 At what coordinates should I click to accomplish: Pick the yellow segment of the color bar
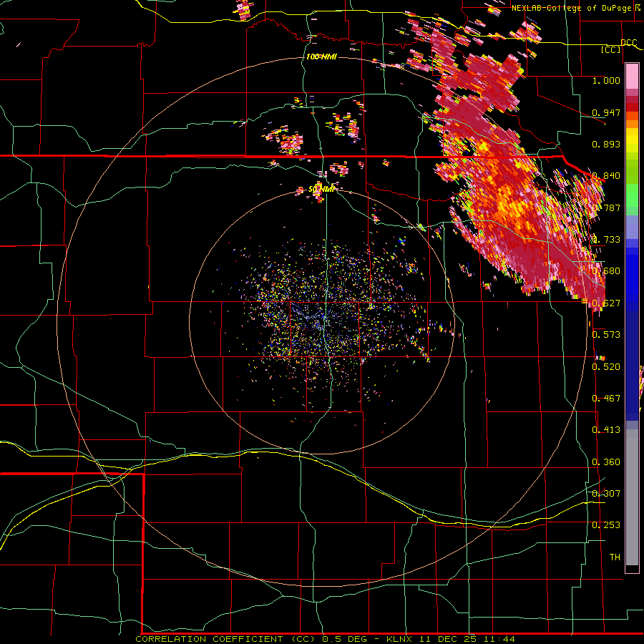[x=632, y=141]
